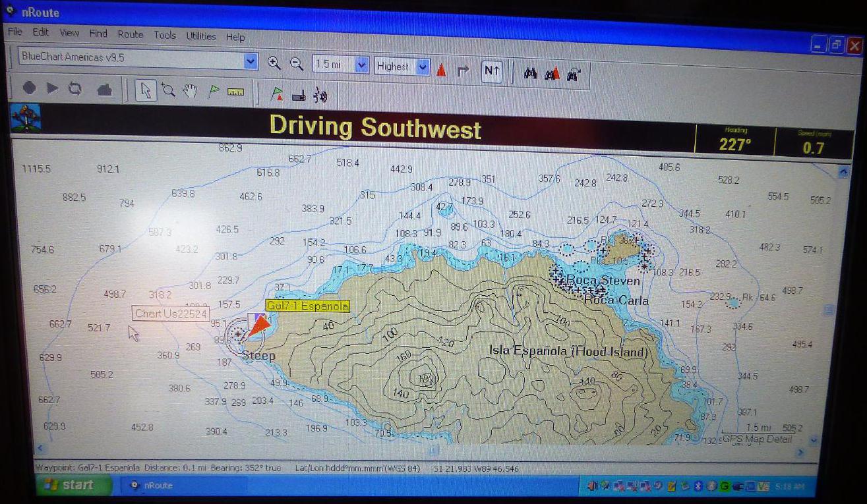Select the magnifier Zoom tool
Viewport: 867px width, 504px height.
pyautogui.click(x=168, y=92)
